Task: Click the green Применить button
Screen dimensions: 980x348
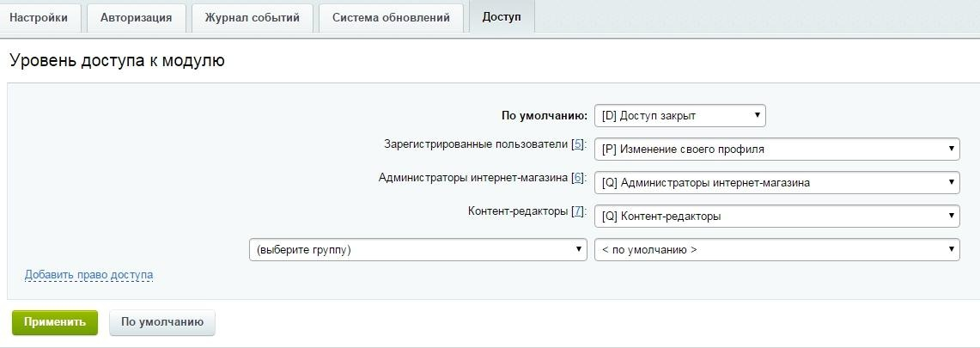Action: pos(55,322)
